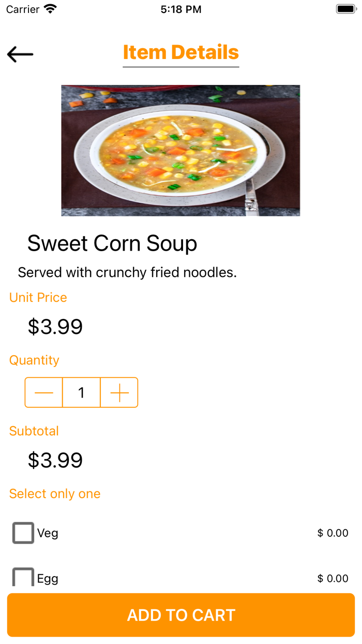Tap the back arrow icon
362x644 pixels.
pyautogui.click(x=20, y=54)
